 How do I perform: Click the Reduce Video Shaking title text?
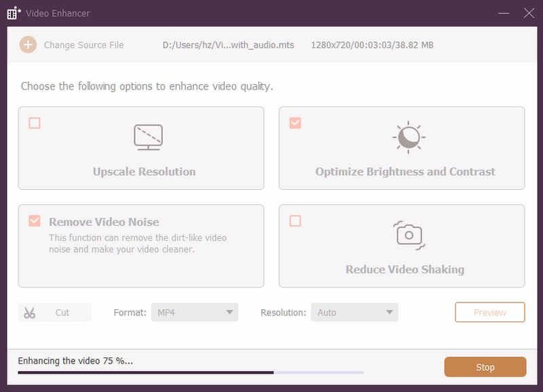(405, 269)
